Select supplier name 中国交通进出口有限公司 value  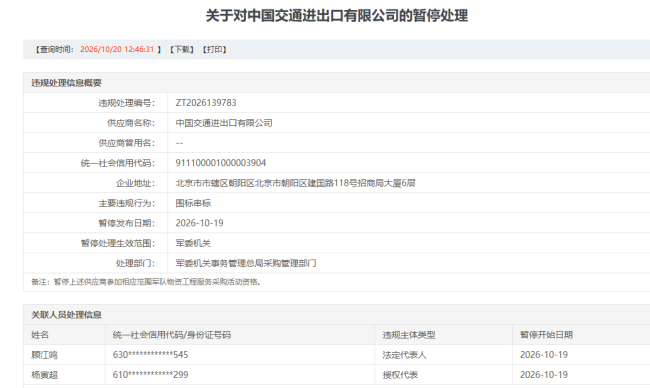tap(224, 123)
